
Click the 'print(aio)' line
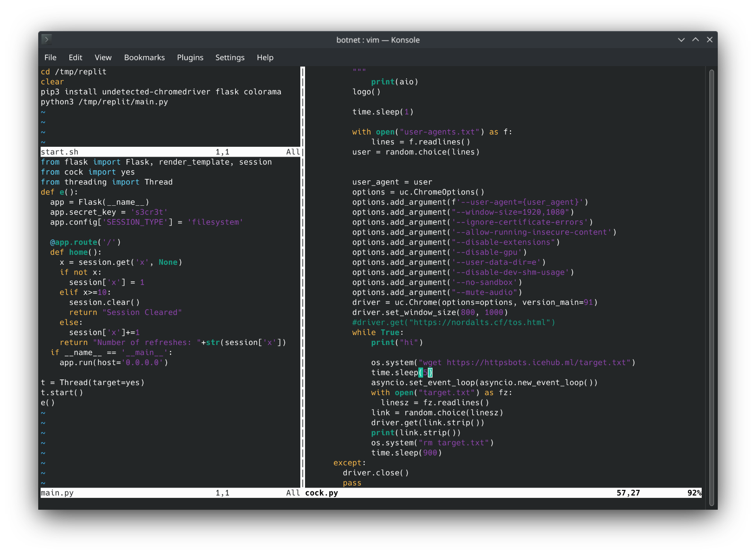[395, 82]
